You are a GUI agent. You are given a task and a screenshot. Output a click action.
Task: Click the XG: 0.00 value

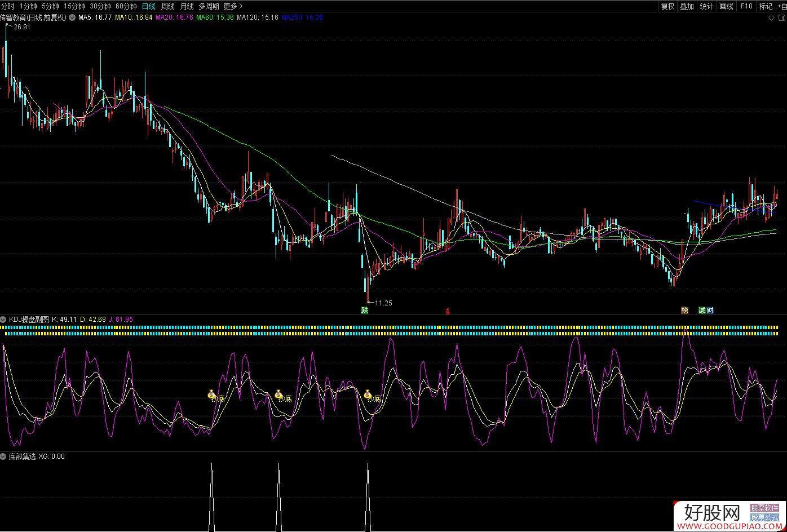52,456
